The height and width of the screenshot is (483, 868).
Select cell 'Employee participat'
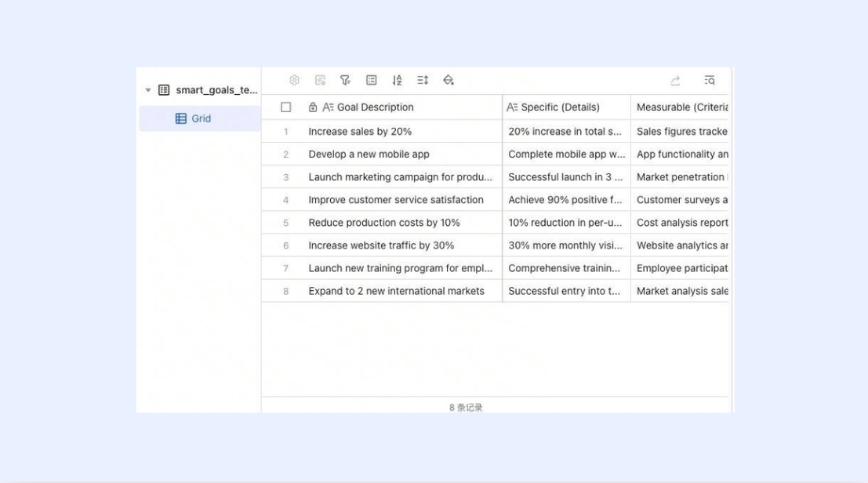pyautogui.click(x=680, y=268)
